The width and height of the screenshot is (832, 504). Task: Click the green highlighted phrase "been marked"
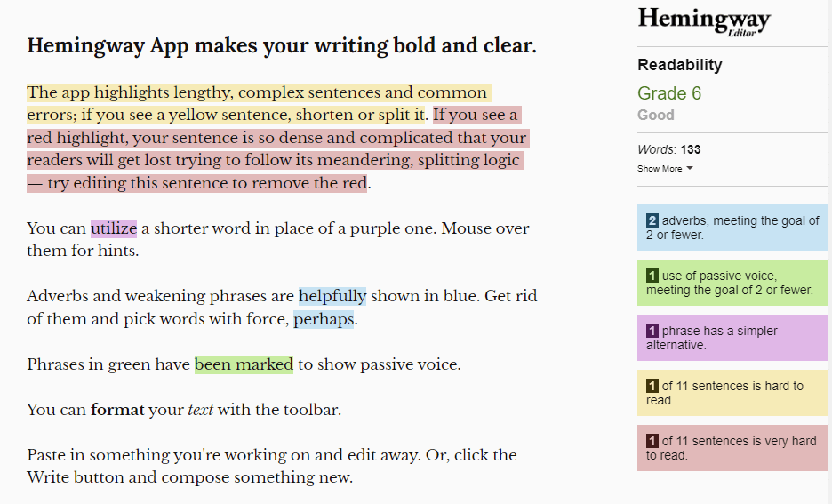tap(244, 364)
